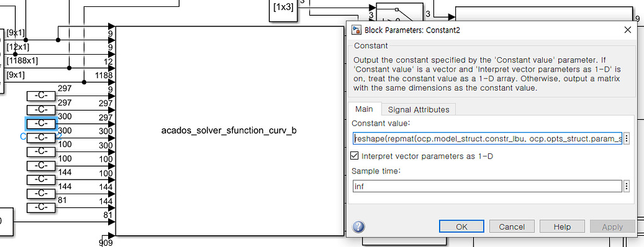Select the acados_solver_sfunction_curv_b block
This screenshot has height=247, width=644.
click(229, 131)
